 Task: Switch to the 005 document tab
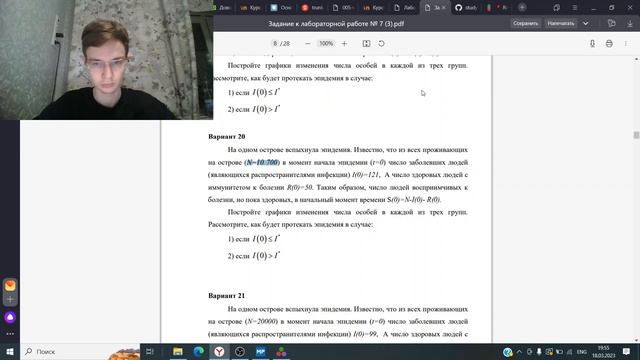(343, 7)
